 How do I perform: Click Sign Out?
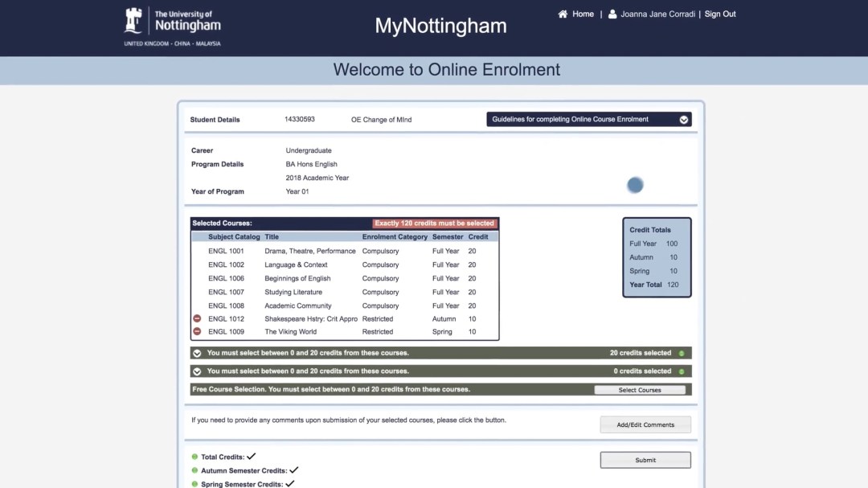coord(719,14)
